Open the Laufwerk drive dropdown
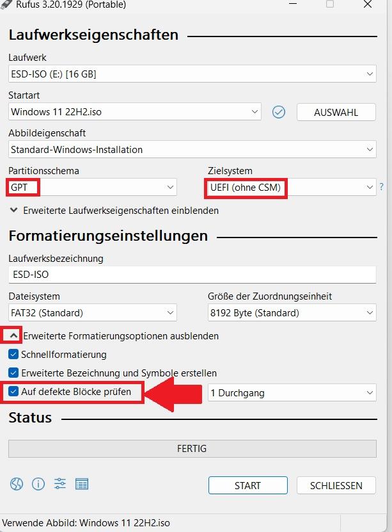Viewport: 392px width, 532px height. pos(192,74)
